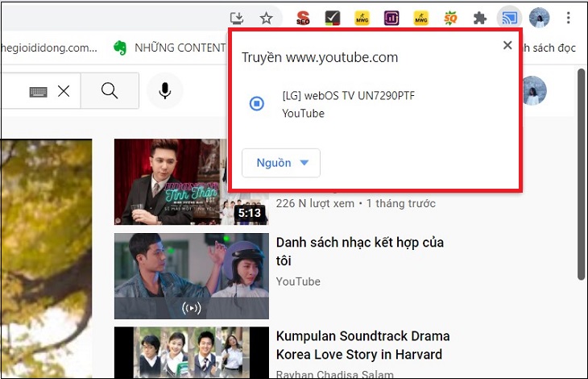Click the playing video on the left

[47, 258]
